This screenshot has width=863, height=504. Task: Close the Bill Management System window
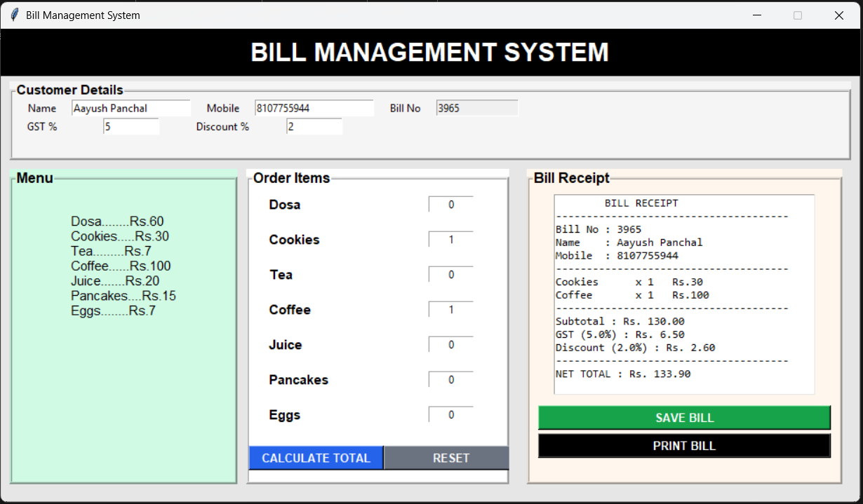click(x=838, y=15)
